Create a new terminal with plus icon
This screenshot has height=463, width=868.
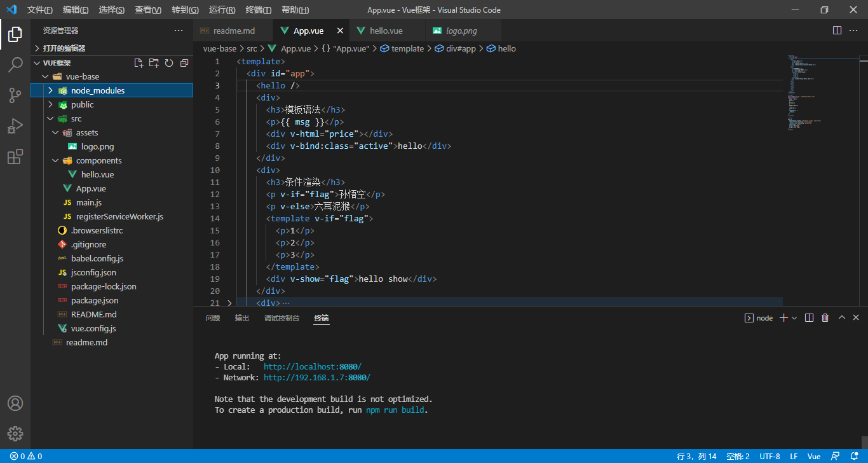point(783,317)
